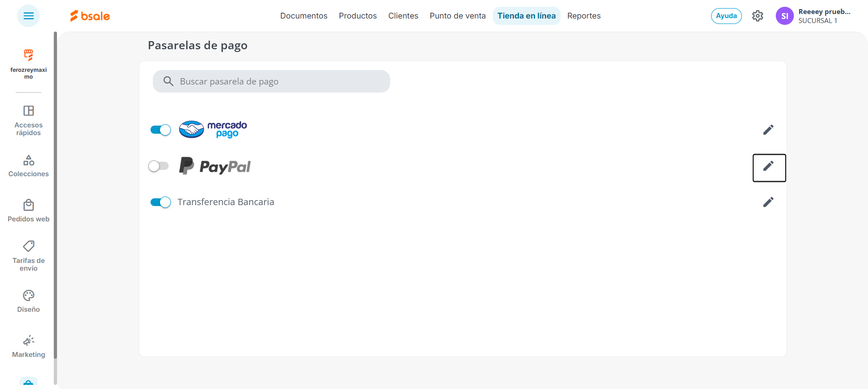
Task: Focus the Buscar pasarela de pago field
Action: click(271, 81)
